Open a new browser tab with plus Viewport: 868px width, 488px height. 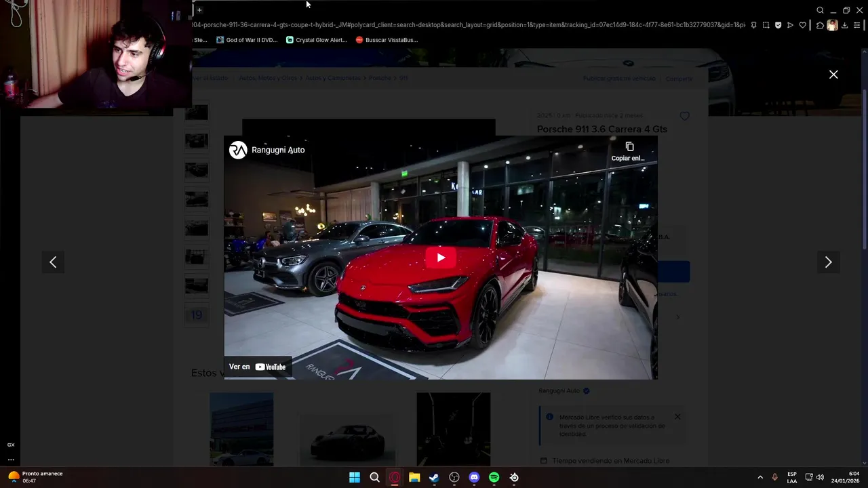coord(199,10)
